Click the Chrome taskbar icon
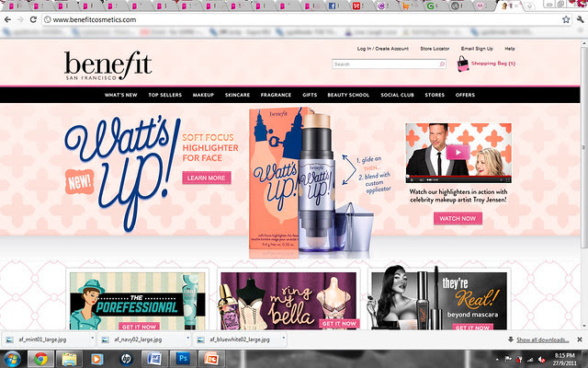This screenshot has width=588, height=368. click(40, 359)
